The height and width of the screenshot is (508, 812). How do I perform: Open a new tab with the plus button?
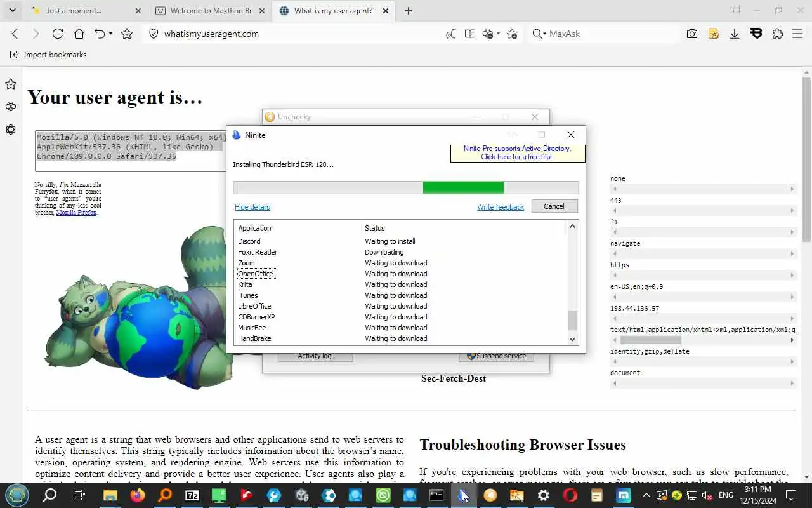(409, 11)
